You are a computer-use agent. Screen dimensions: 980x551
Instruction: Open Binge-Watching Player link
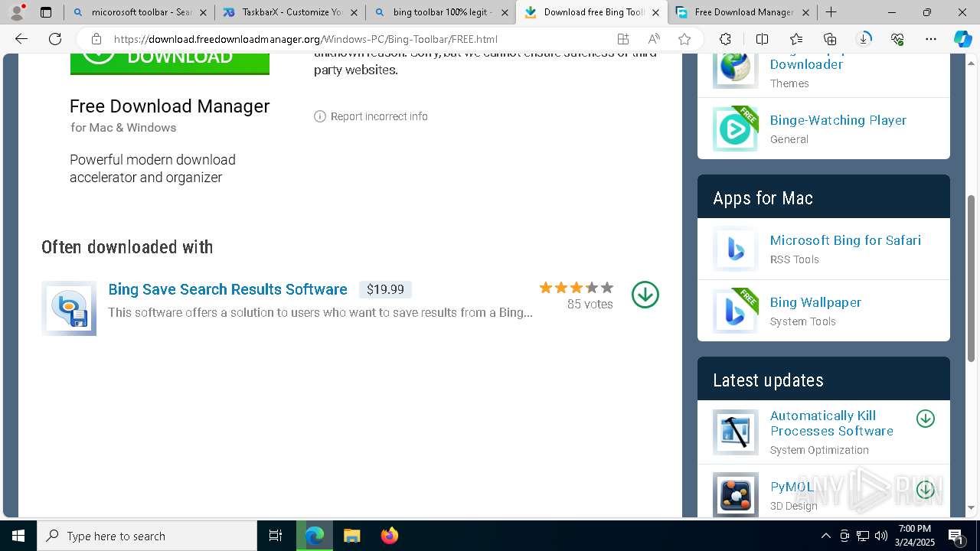838,120
